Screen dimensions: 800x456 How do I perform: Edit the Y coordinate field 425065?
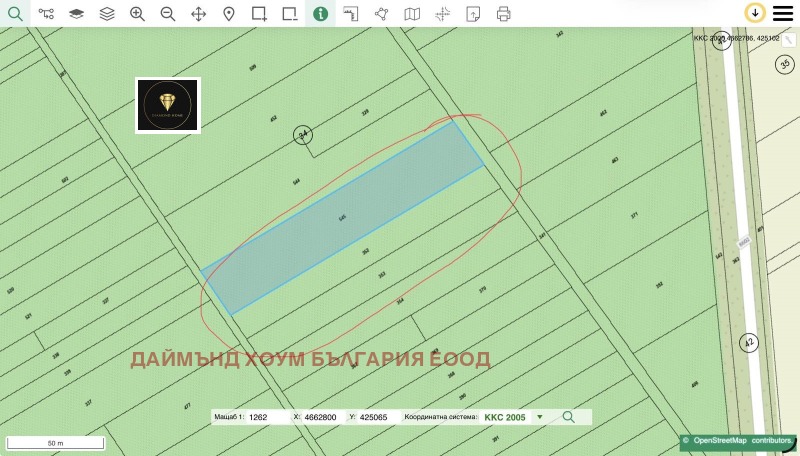pyautogui.click(x=379, y=417)
